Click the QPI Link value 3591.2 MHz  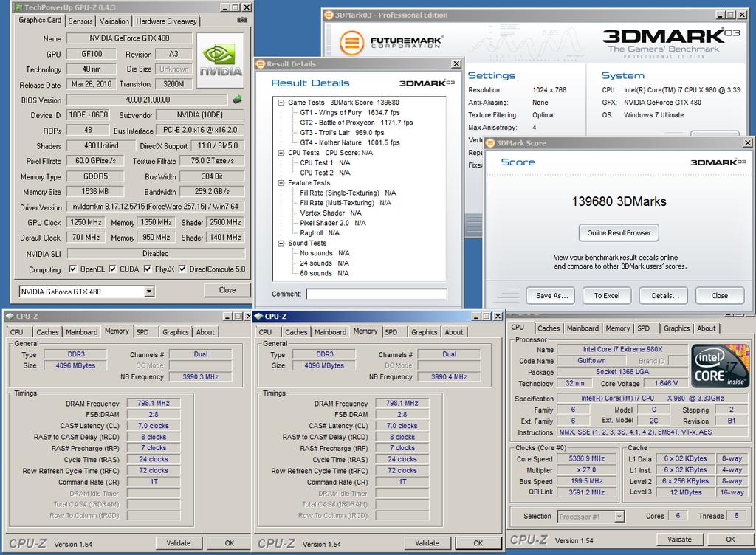[587, 492]
